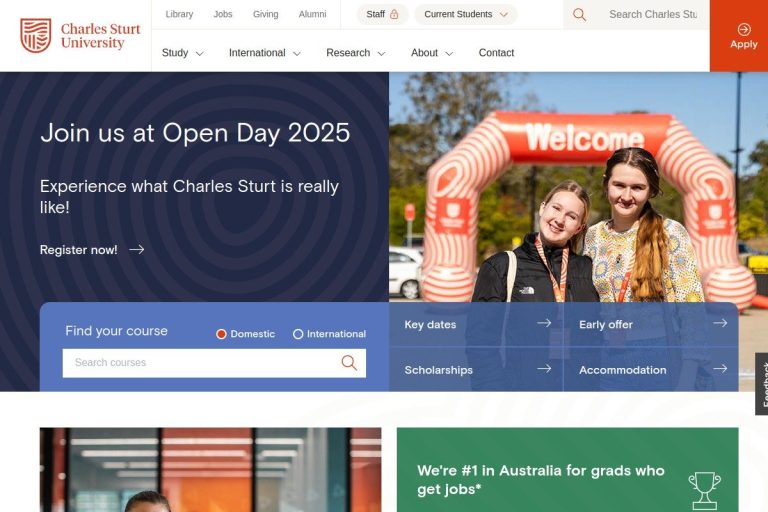Click the arrow next to Accommodation
Viewport: 768px width, 512px height.
(720, 368)
